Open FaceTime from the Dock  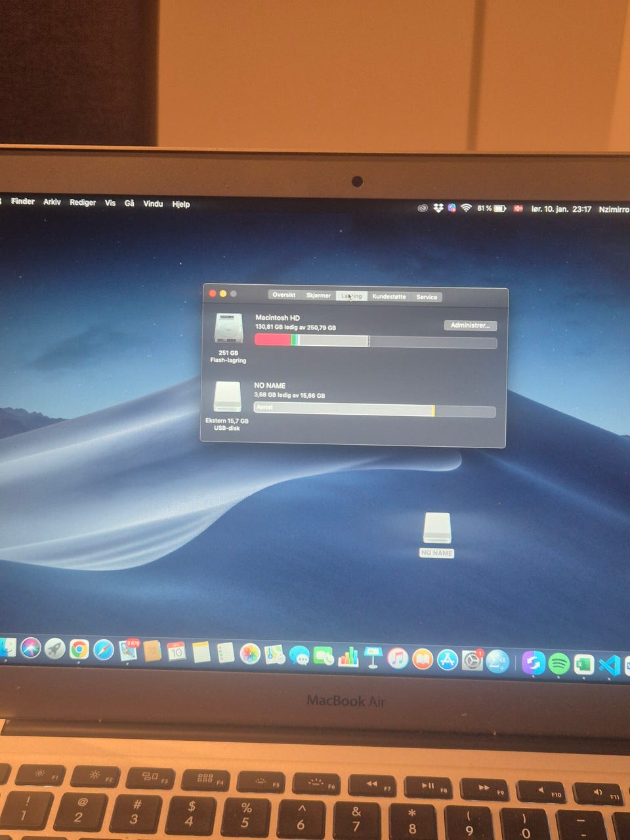324,656
